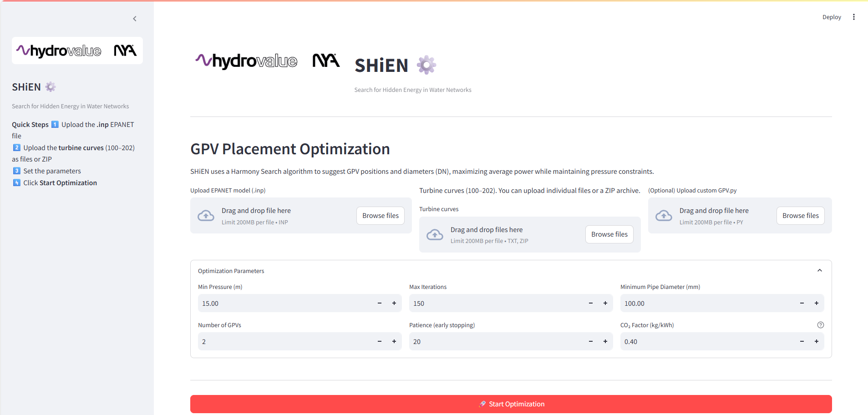
Task: Click the large SHiEN gear icon in the header
Action: coord(426,65)
